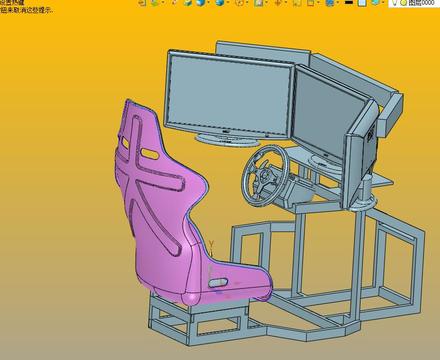The image size is (440, 360).
Task: Click the first toolbar icon at far left
Action: click(x=143, y=3)
